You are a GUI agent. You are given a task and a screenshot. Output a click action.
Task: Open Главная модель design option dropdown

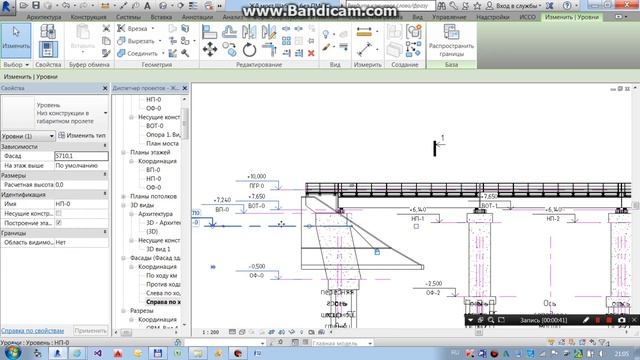[342, 343]
